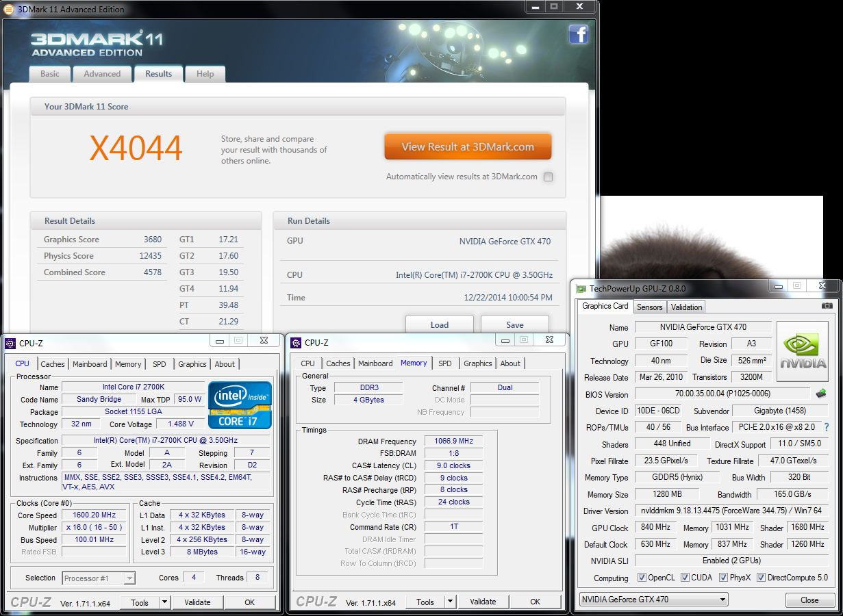
Task: Toggle the CUDA checkbox in GPU-Z
Action: coord(685,577)
